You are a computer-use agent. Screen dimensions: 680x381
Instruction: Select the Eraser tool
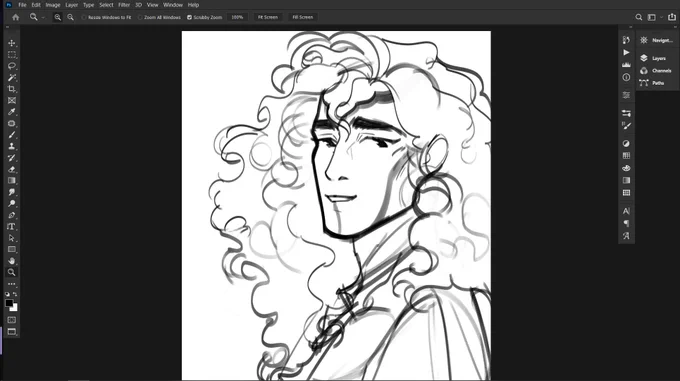12,169
